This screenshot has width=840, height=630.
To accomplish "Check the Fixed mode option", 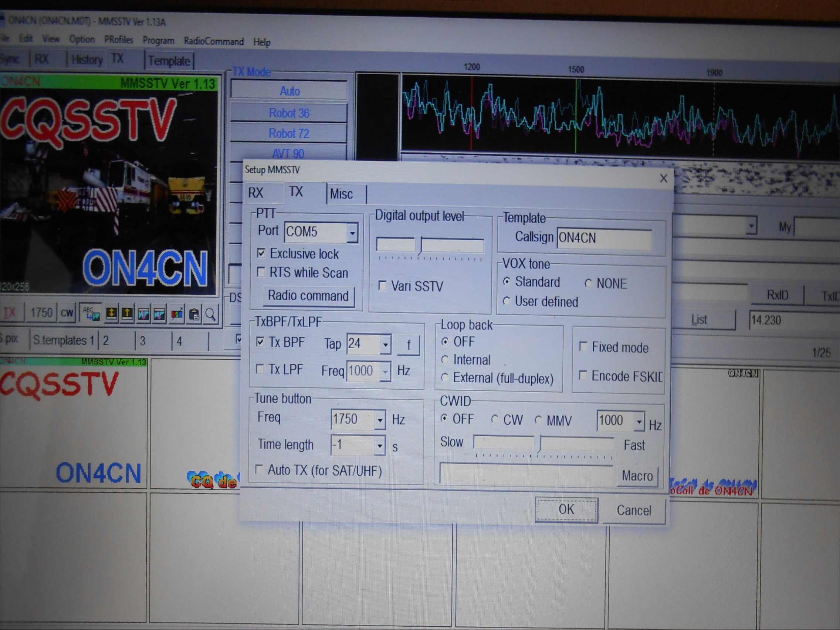I will 583,346.
